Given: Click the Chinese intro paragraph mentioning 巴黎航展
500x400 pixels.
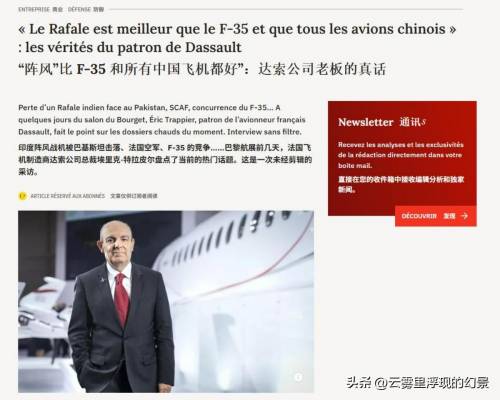Looking at the screenshot, I should point(165,160).
